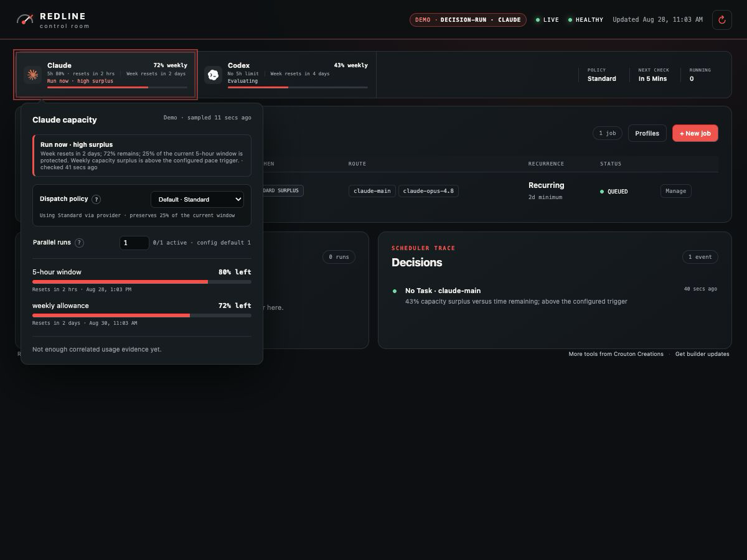Click the green LIVE status dot
Viewport: 747px width, 560px height.
pos(538,20)
